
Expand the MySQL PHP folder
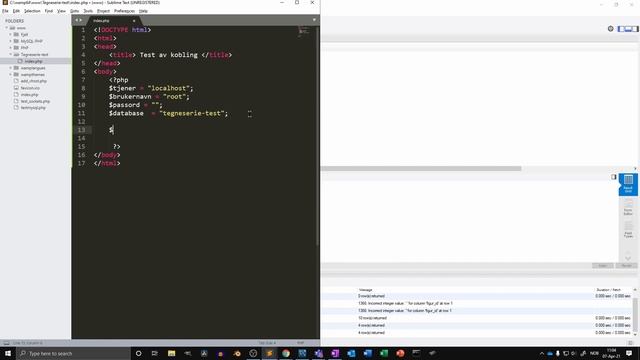click(x=11, y=41)
